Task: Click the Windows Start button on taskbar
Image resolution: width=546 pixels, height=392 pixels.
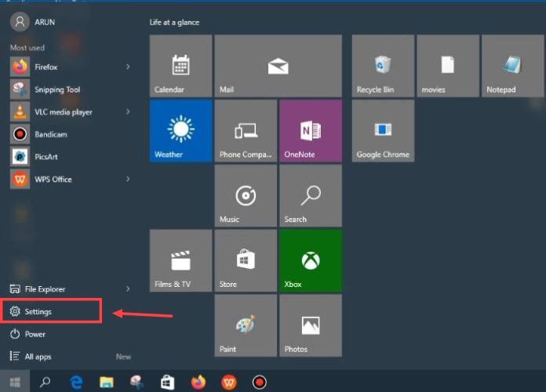Action: (15, 382)
